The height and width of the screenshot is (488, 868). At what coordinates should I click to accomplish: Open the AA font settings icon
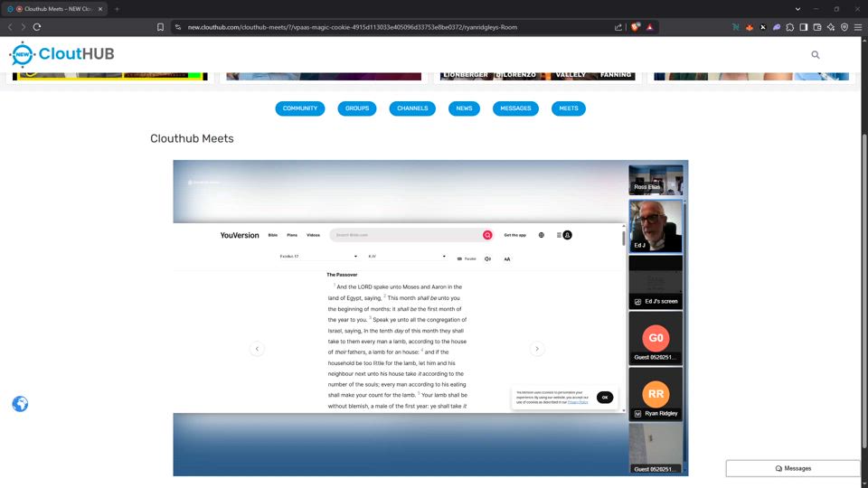(507, 258)
